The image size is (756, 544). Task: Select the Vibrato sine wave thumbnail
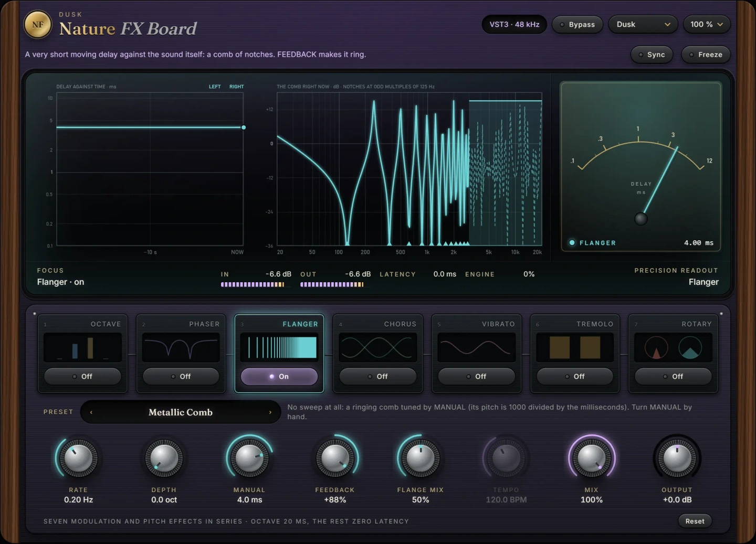(477, 347)
